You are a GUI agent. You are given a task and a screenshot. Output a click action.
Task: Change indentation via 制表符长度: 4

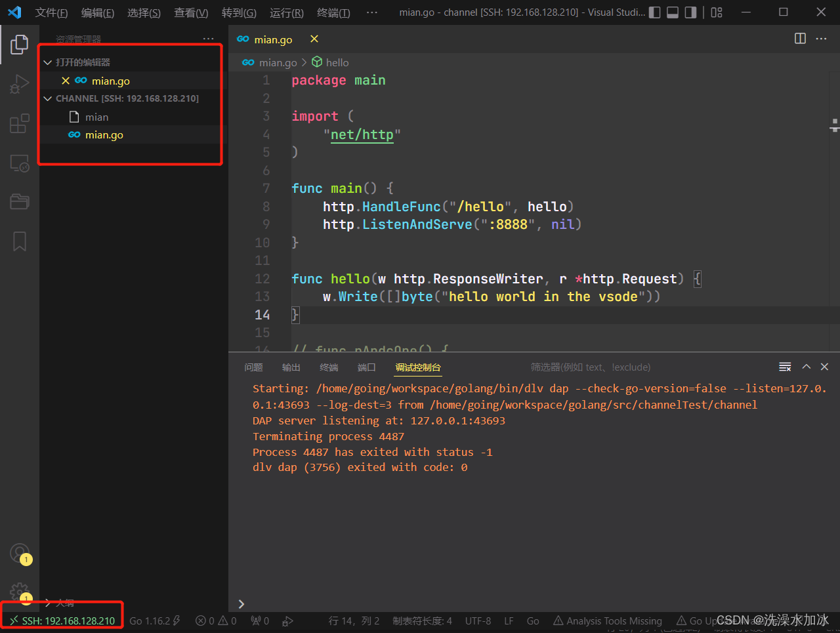(x=422, y=621)
